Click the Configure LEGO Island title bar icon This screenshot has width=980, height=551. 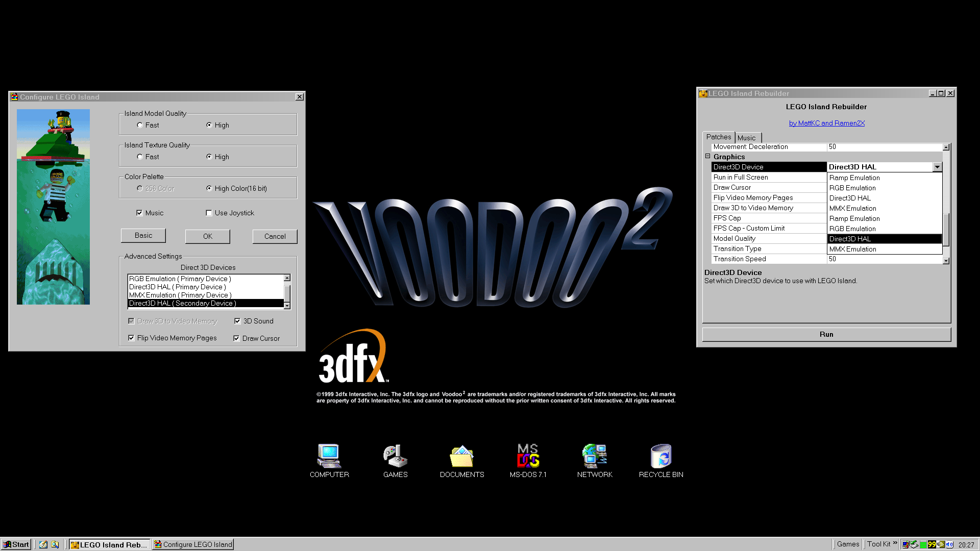point(14,97)
